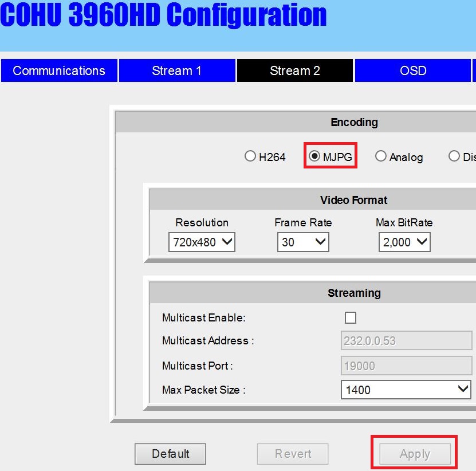Click the Multicast Address label
This screenshot has width=476, height=471.
pos(208,341)
